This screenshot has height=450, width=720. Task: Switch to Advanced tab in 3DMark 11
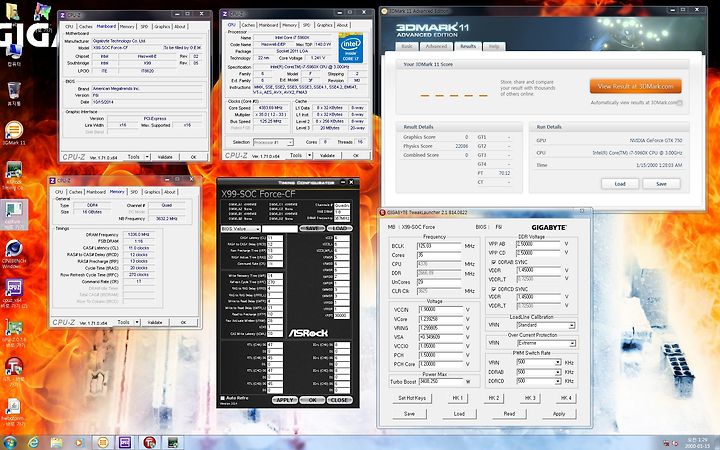pyautogui.click(x=436, y=46)
